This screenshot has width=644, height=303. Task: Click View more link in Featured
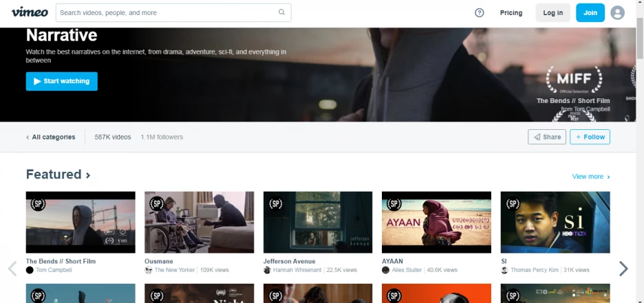[x=590, y=177]
